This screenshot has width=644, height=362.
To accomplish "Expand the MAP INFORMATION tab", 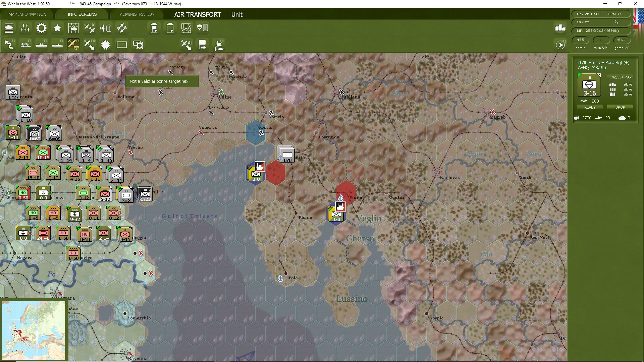I will coord(27,14).
